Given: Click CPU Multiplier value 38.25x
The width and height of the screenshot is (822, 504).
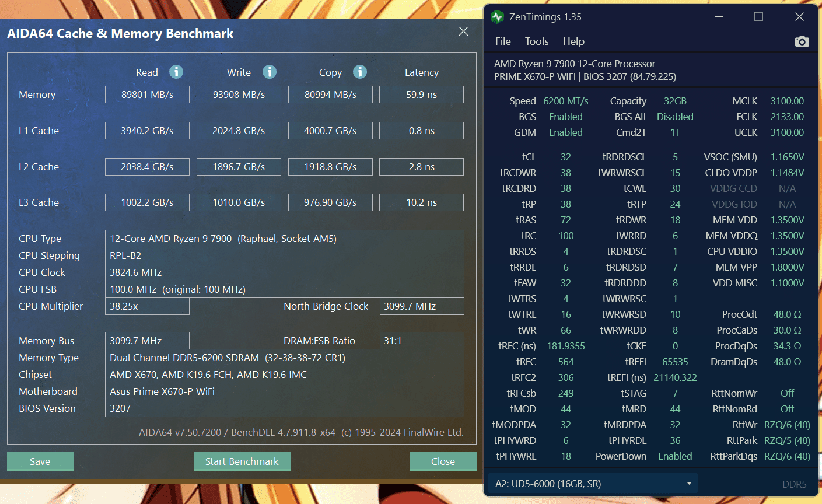Looking at the screenshot, I should pyautogui.click(x=147, y=306).
